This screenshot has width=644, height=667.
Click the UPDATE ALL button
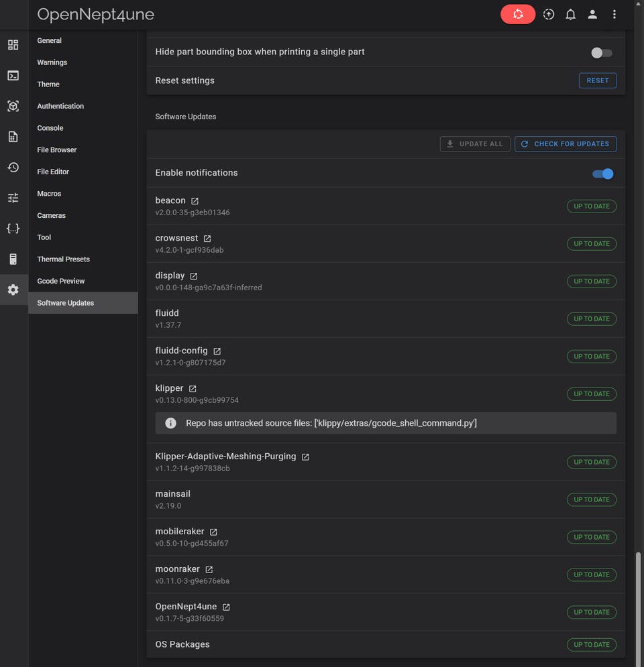coord(474,143)
